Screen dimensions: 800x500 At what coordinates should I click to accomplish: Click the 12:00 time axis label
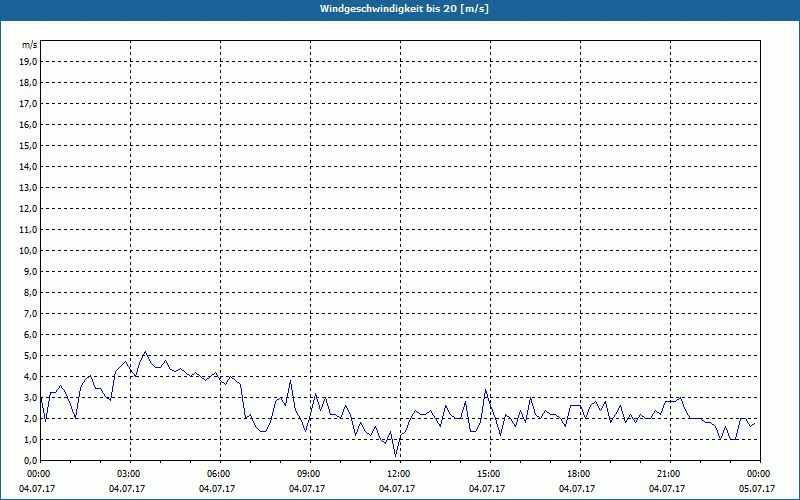[x=397, y=474]
